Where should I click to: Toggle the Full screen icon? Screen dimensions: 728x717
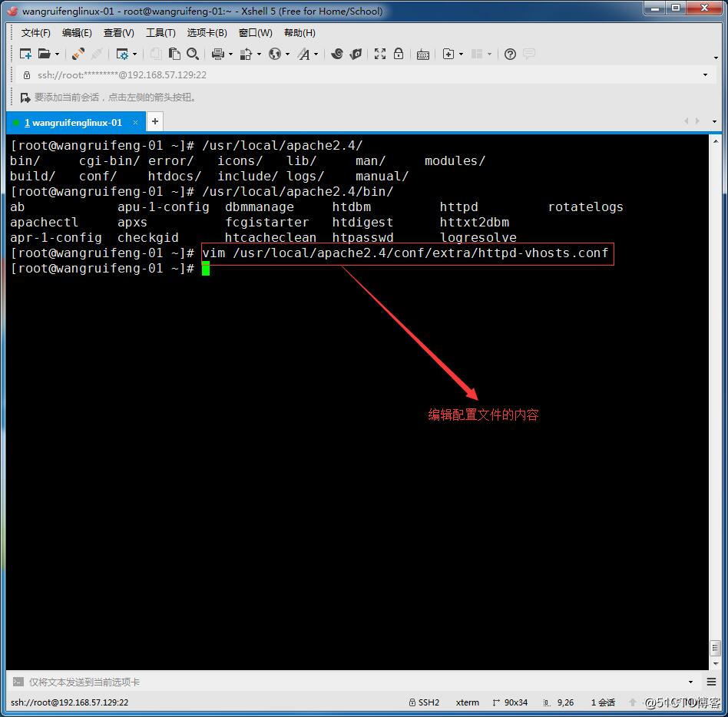point(380,54)
